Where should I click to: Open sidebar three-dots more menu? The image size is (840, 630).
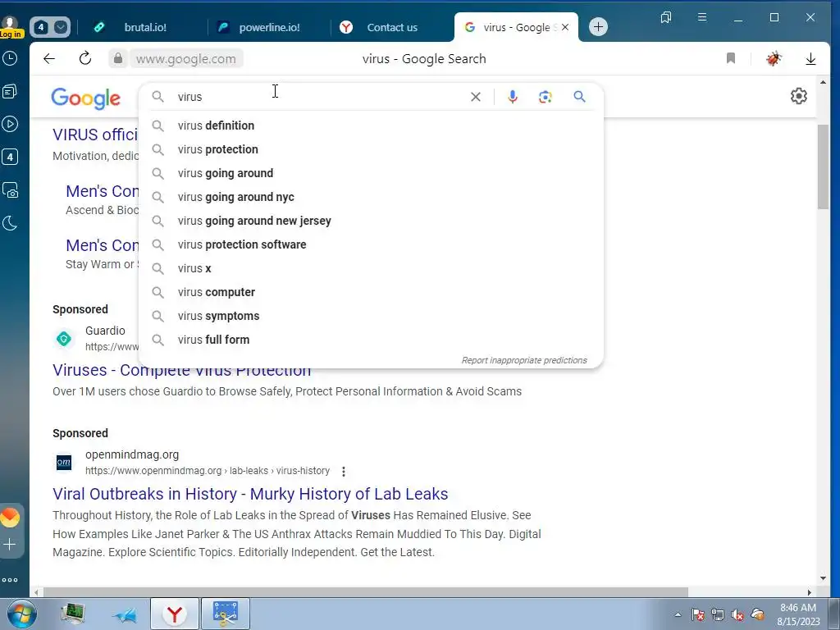click(x=10, y=580)
